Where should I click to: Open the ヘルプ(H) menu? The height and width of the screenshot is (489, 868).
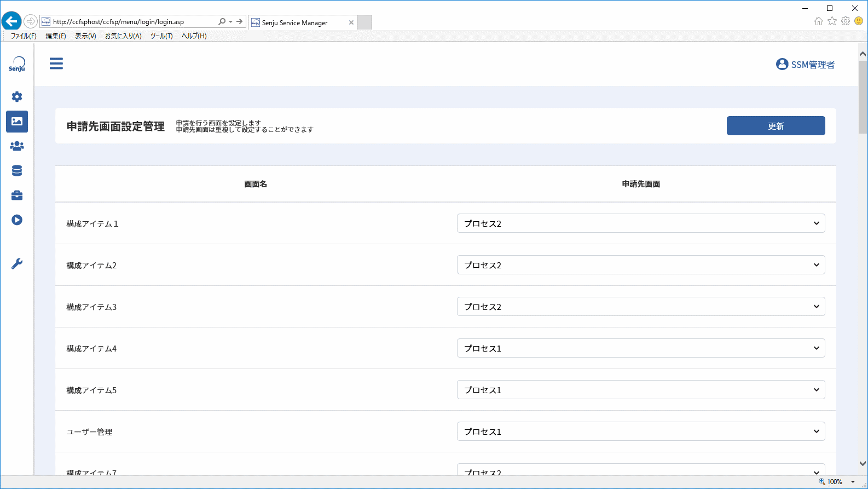tap(194, 36)
